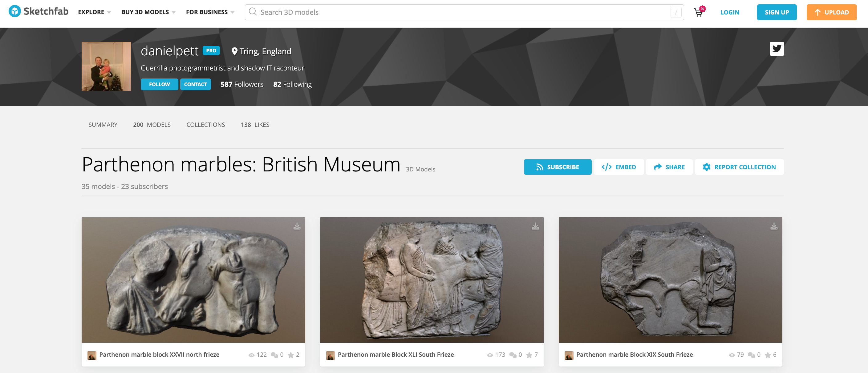Subscribe to the Parthenon marbles collection
Screen dimensions: 868x373
[x=558, y=167]
